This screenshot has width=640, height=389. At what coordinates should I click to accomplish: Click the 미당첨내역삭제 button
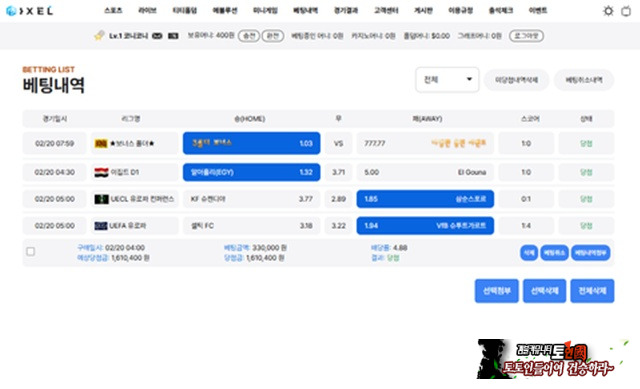click(x=516, y=80)
